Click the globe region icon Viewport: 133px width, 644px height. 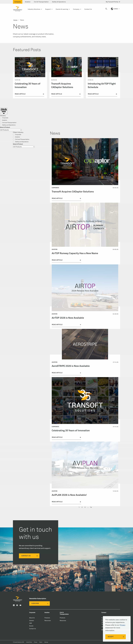tap(112, 9)
